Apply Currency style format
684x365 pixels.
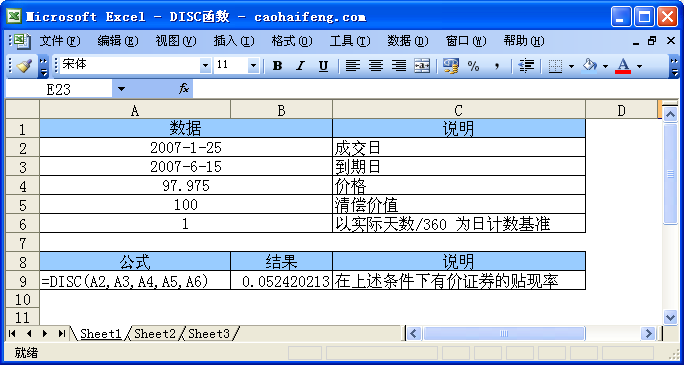(450, 66)
